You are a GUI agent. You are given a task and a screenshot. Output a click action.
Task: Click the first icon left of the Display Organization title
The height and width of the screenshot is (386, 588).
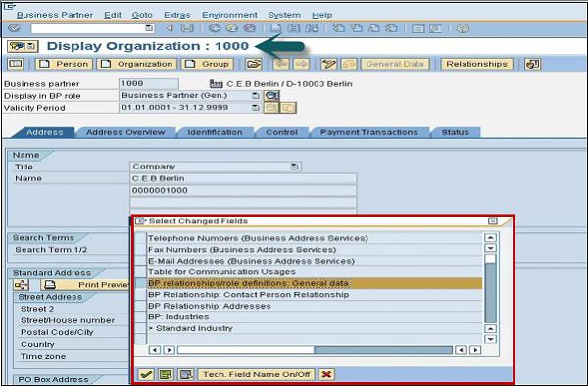coord(17,46)
